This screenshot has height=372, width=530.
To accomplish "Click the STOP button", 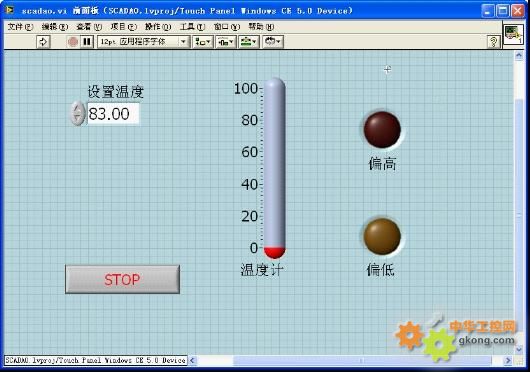I will pos(122,279).
